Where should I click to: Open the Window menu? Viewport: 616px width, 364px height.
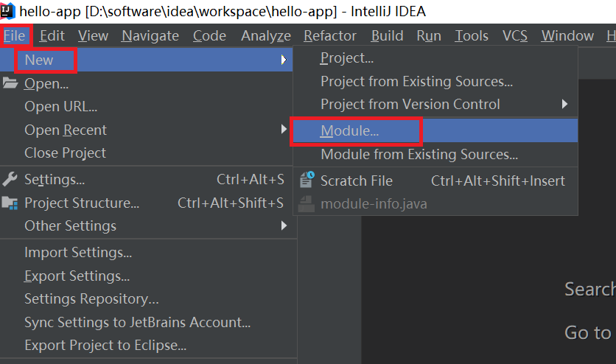coord(567,35)
